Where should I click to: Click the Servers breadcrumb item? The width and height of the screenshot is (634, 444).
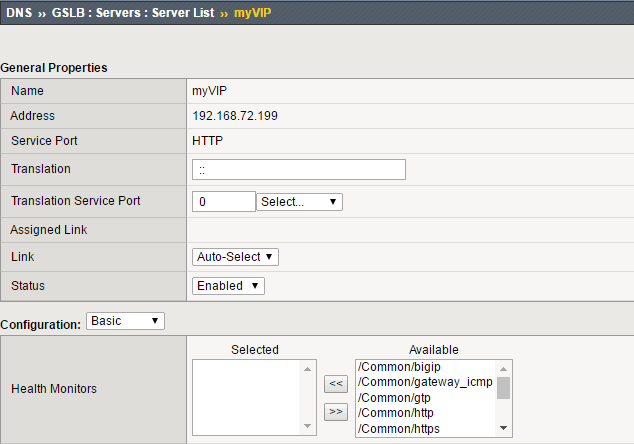click(x=117, y=15)
